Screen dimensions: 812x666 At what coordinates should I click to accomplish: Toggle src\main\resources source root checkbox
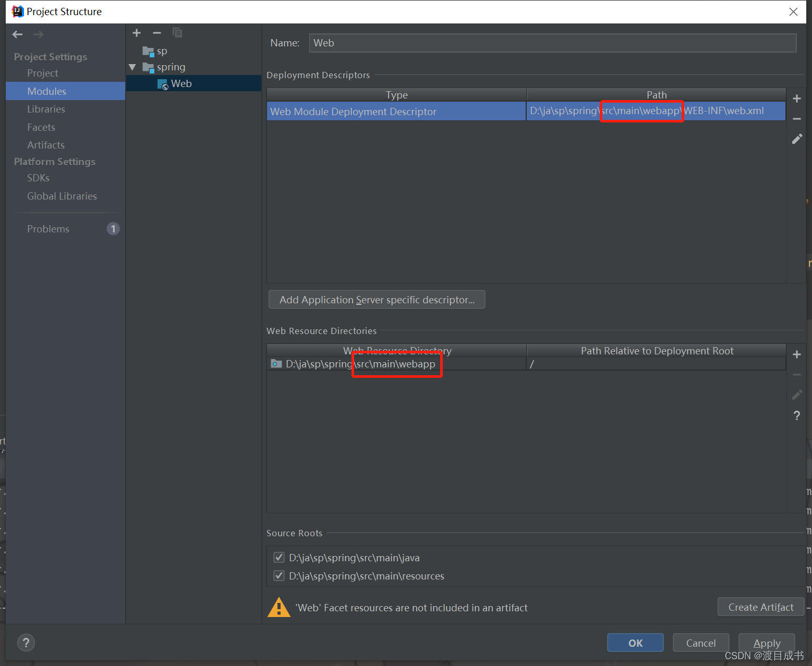pos(279,576)
